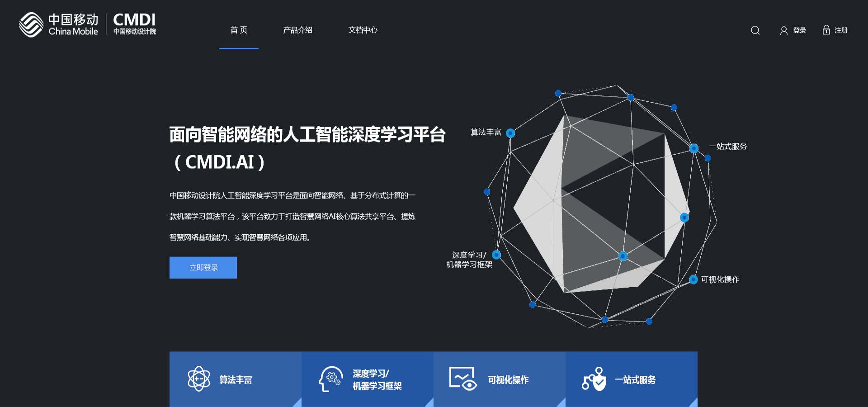Click the lock icon beside 注册

[826, 30]
